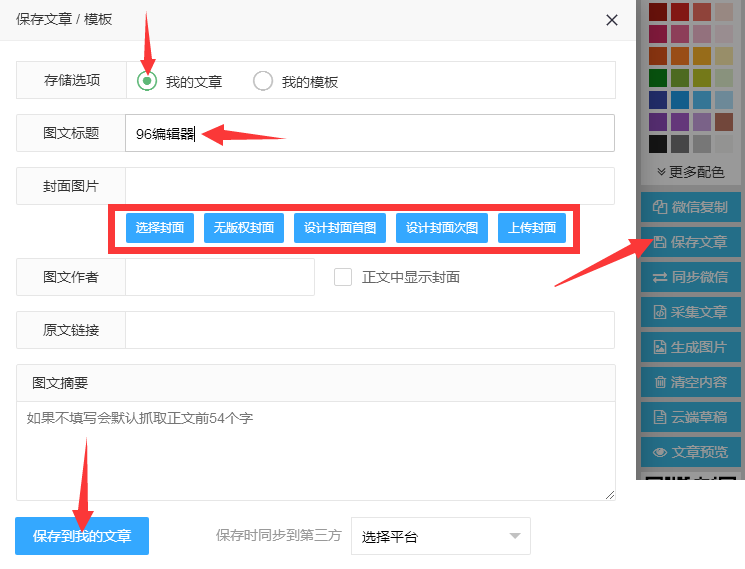This screenshot has height=569, width=745.
Task: Click the 微信复制 label text
Action: tap(699, 207)
